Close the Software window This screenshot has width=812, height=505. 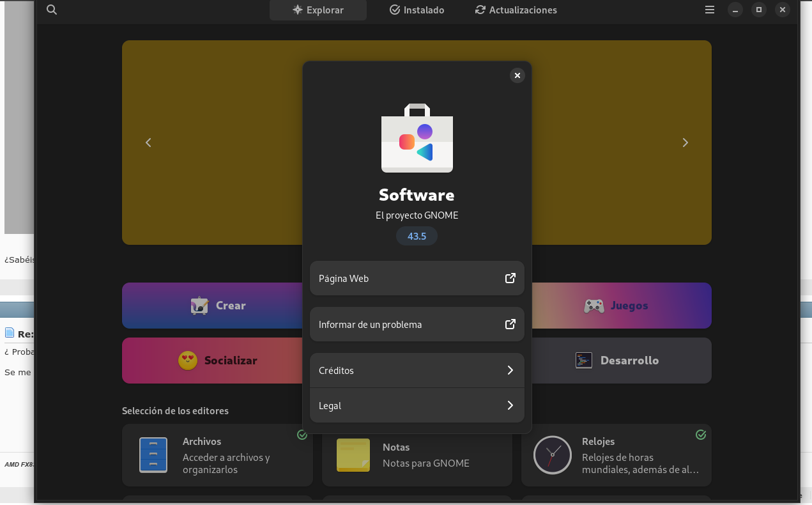pyautogui.click(x=783, y=10)
